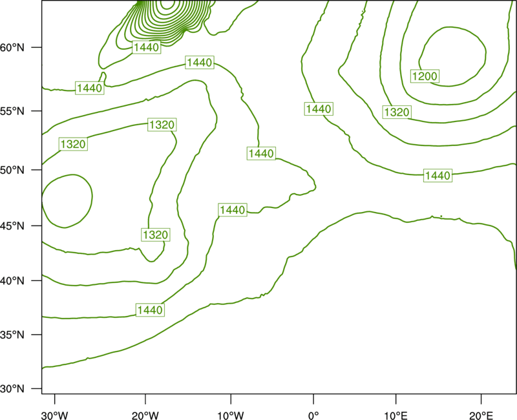Click the 1320 label near 54°N, 18°W

(162, 125)
